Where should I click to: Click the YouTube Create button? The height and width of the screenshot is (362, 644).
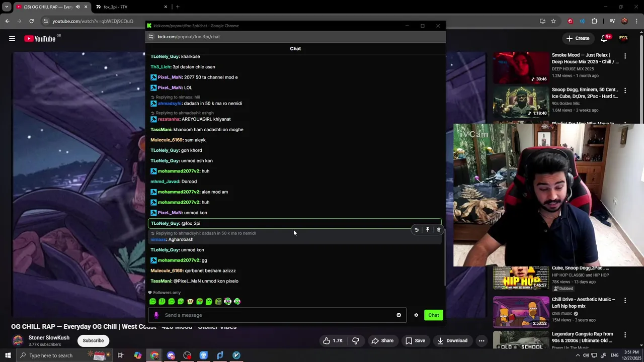tap(578, 38)
